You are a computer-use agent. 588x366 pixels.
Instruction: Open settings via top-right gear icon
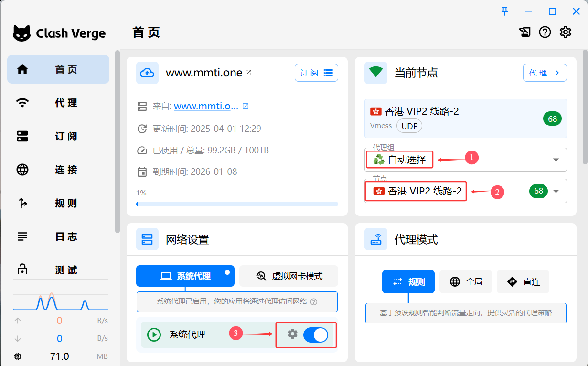[566, 32]
